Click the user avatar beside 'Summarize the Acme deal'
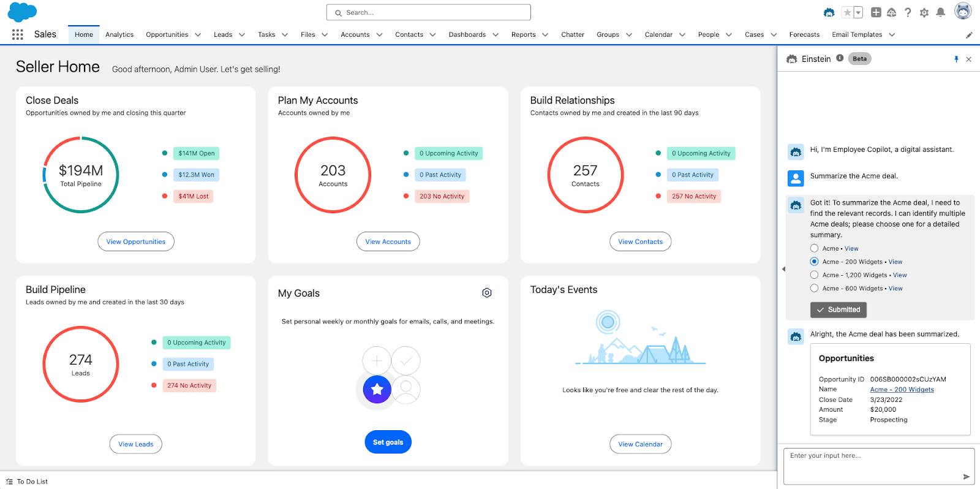980x489 pixels. (796, 178)
